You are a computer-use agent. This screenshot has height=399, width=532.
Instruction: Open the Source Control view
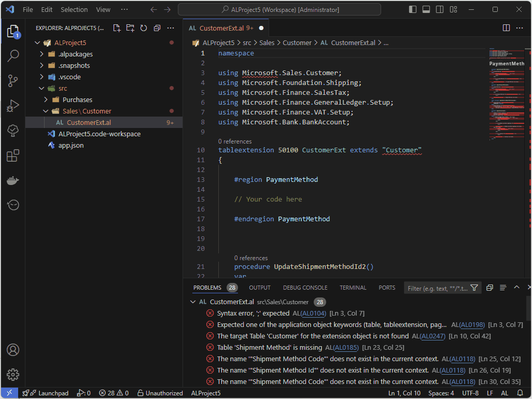point(13,81)
